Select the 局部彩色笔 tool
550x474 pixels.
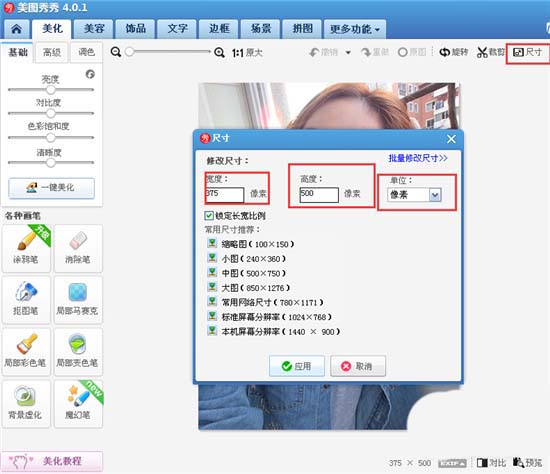26,352
